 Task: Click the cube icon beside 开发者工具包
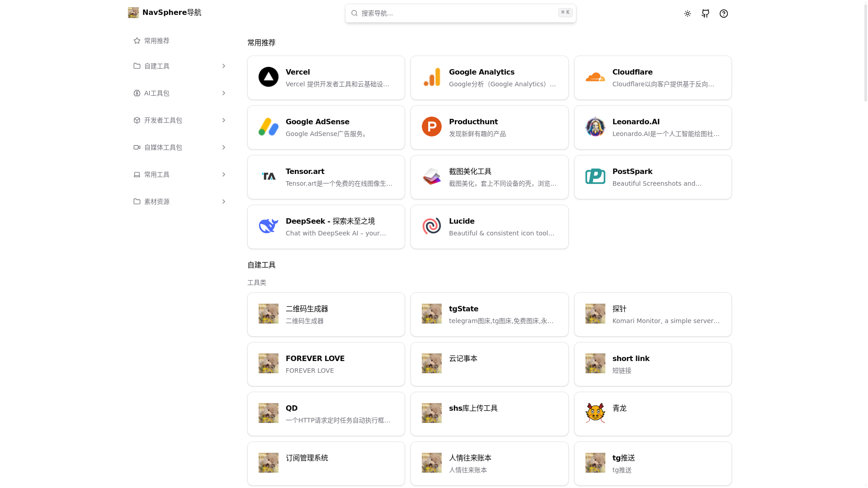[x=137, y=120]
